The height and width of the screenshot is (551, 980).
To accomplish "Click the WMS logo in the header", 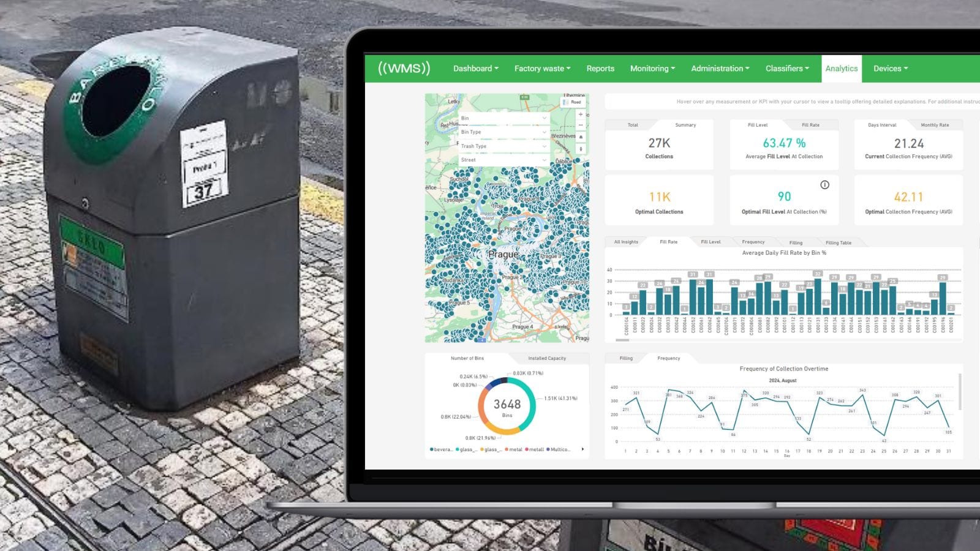I will pyautogui.click(x=404, y=68).
